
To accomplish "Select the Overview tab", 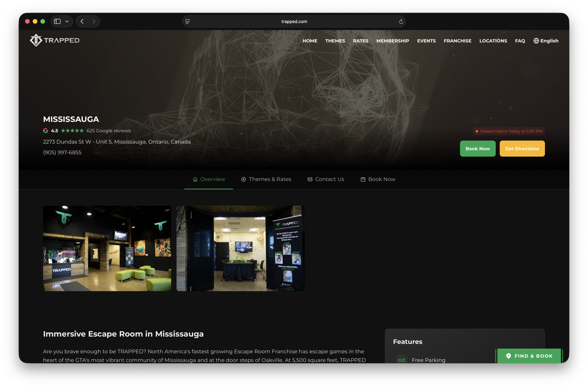I will pos(209,179).
